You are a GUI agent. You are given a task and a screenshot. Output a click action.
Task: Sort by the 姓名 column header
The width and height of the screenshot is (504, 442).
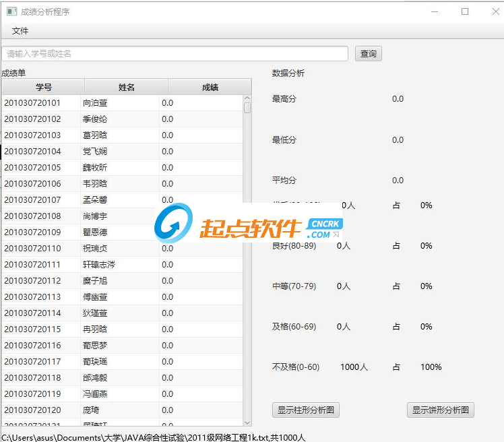click(x=126, y=88)
